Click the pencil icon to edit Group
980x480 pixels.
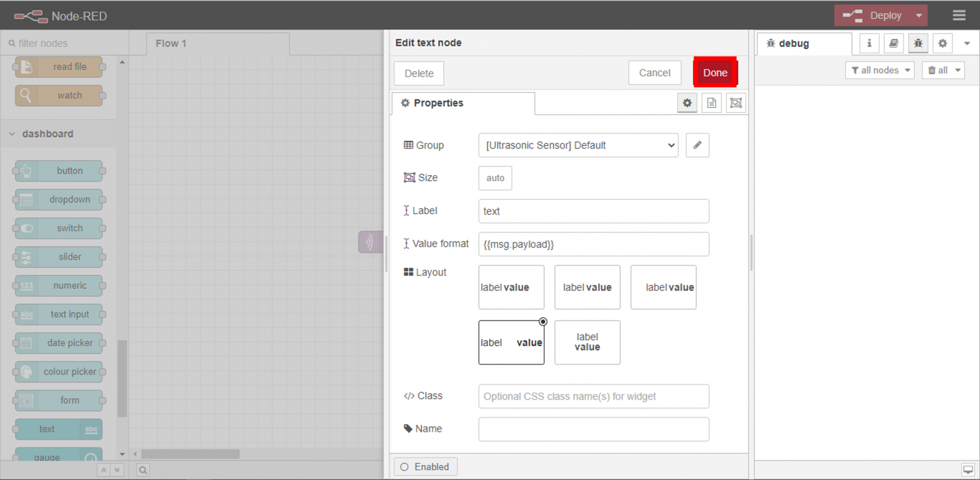[x=697, y=145]
